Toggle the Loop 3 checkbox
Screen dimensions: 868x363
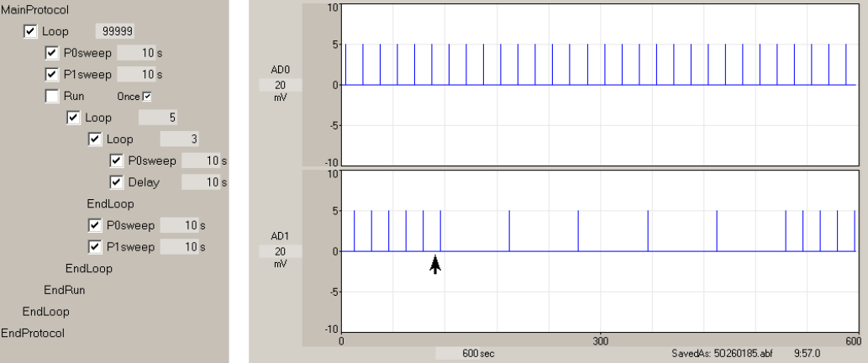(95, 139)
